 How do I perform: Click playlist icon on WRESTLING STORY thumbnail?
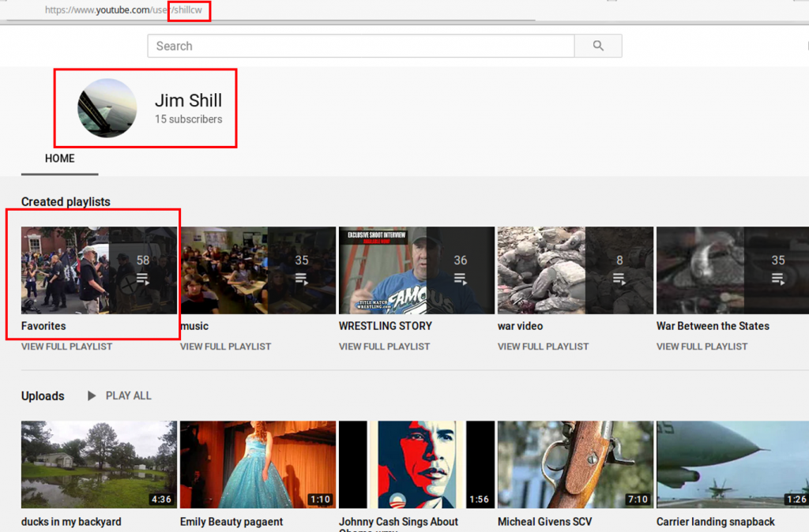click(461, 279)
